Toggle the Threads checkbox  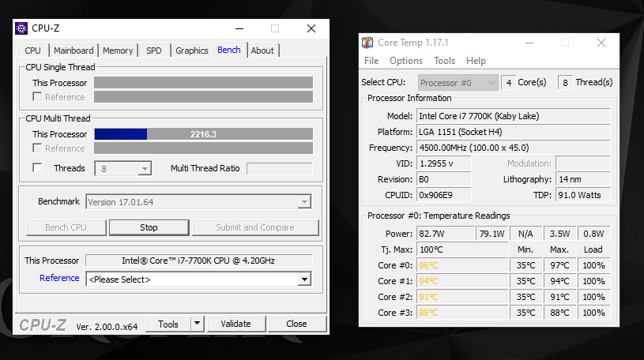coord(37,168)
